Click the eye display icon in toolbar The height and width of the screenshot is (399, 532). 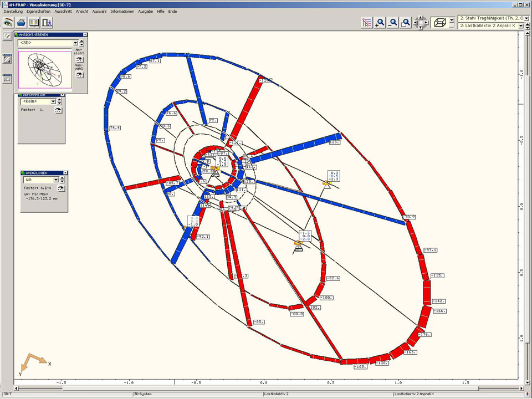coord(8,23)
